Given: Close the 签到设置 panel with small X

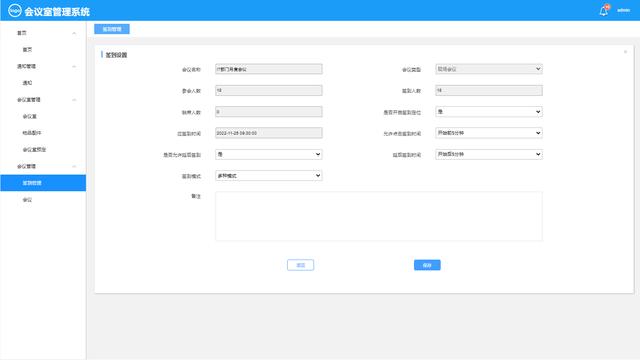Looking at the screenshot, I should [x=625, y=52].
